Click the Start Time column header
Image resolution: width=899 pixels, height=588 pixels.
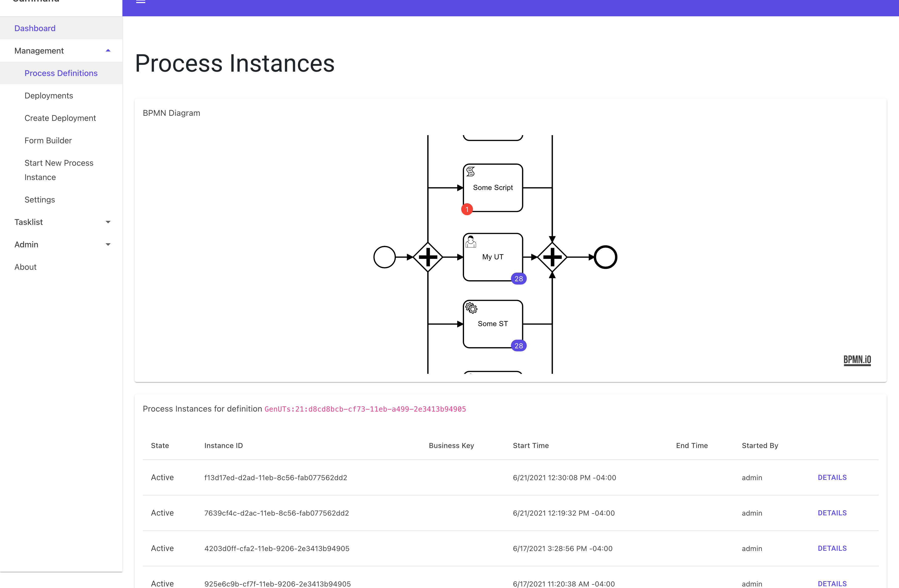click(x=530, y=446)
